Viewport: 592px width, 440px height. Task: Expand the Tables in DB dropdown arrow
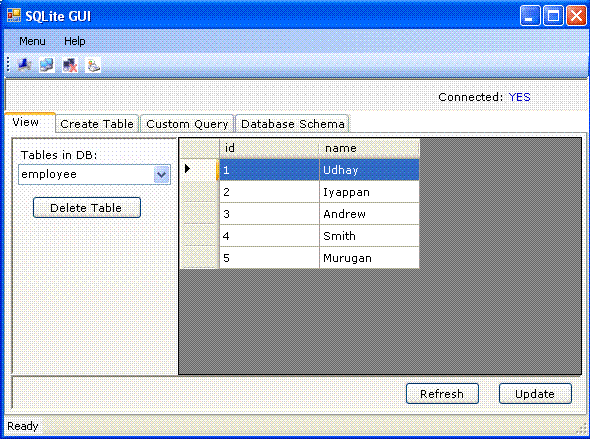tap(162, 174)
